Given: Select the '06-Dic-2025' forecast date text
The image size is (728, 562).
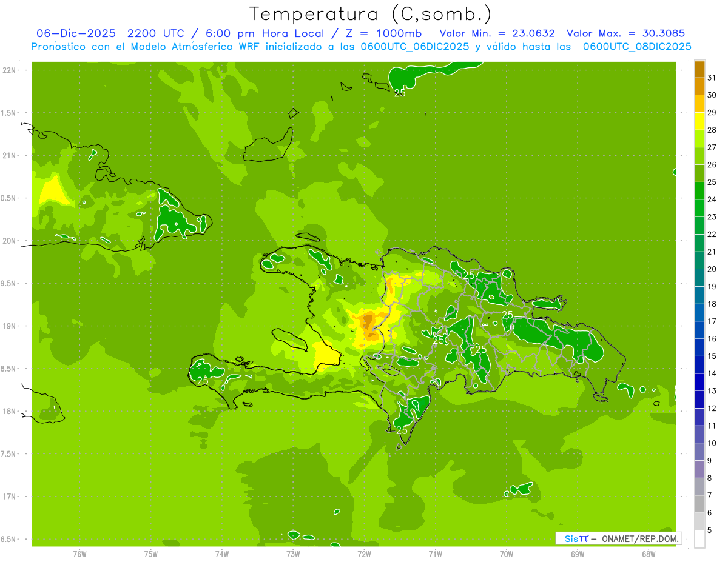Looking at the screenshot, I should click(76, 33).
